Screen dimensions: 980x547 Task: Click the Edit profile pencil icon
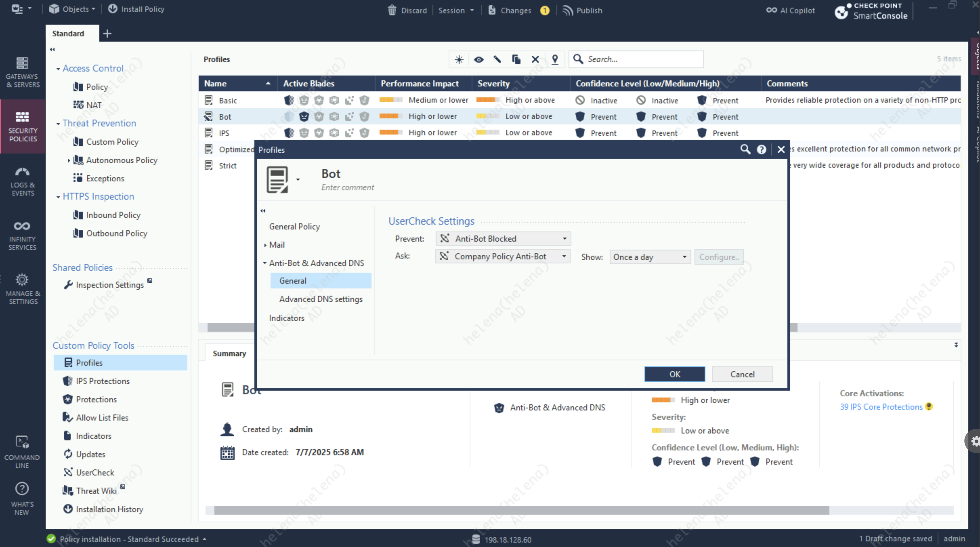[497, 59]
